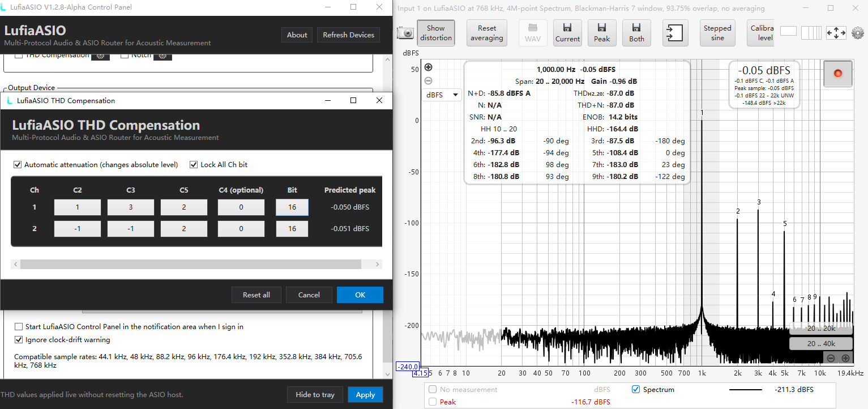Screen dimensions: 868x409
Task: Cancel the THD Compensation dialog
Action: click(x=309, y=295)
